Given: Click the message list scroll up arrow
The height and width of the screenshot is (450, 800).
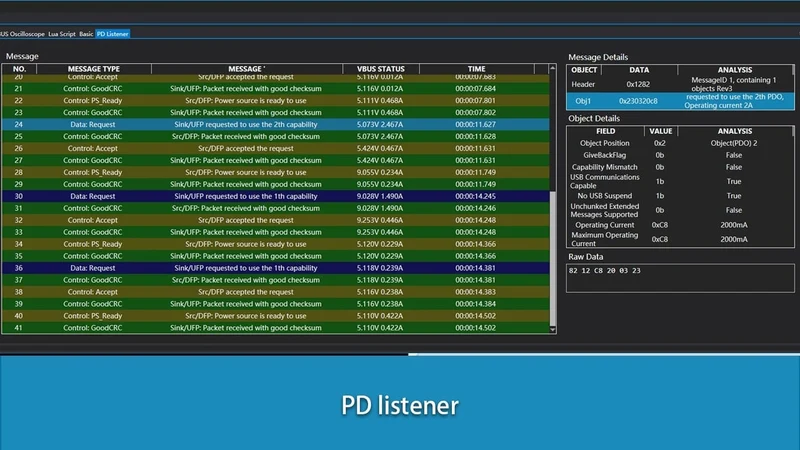Looking at the screenshot, I should tap(553, 68).
